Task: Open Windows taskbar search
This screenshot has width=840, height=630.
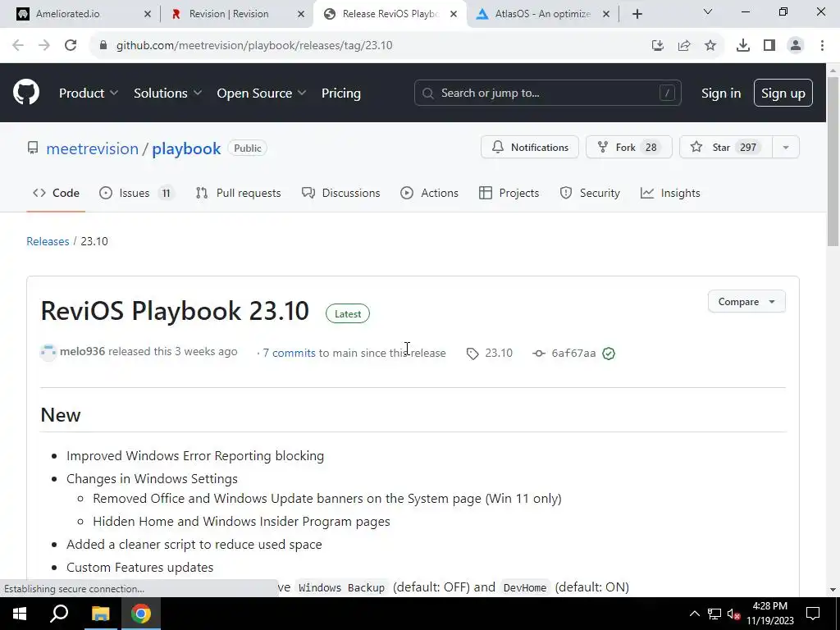Action: click(x=59, y=614)
